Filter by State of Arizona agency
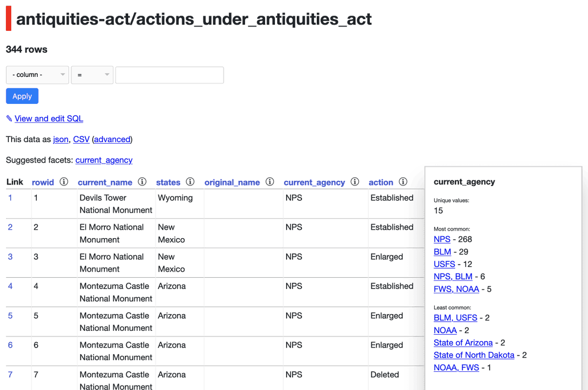The width and height of the screenshot is (588, 390). pos(464,342)
